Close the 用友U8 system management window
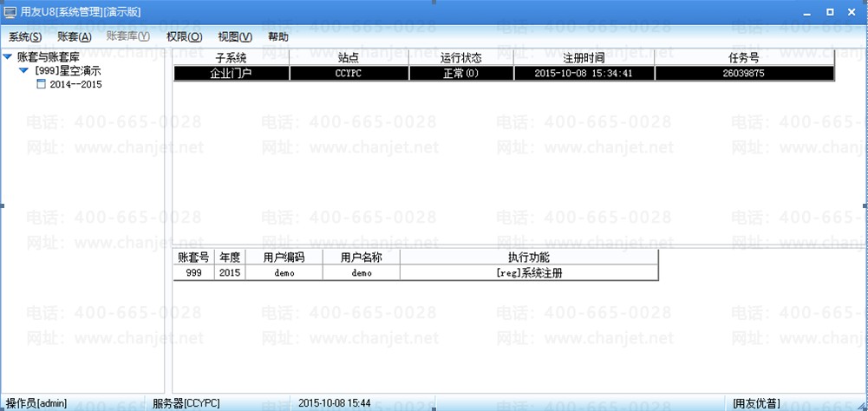This screenshot has width=868, height=411. point(852,11)
